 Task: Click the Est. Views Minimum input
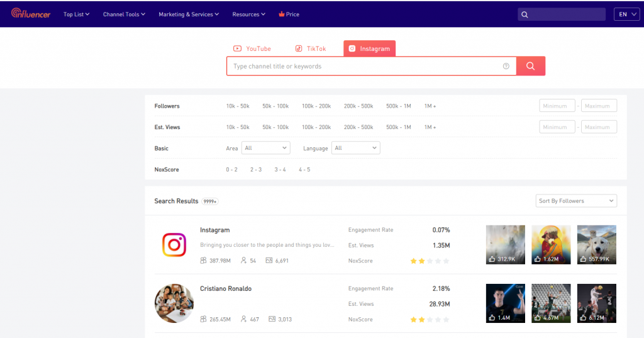pos(557,127)
